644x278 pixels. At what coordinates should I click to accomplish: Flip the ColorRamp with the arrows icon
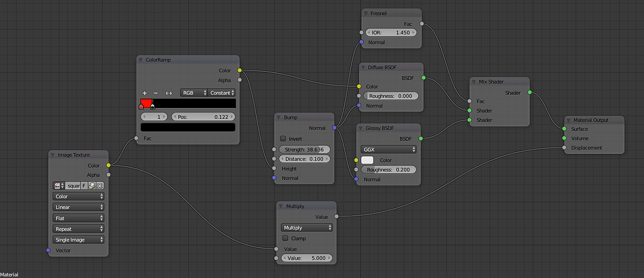(x=169, y=93)
